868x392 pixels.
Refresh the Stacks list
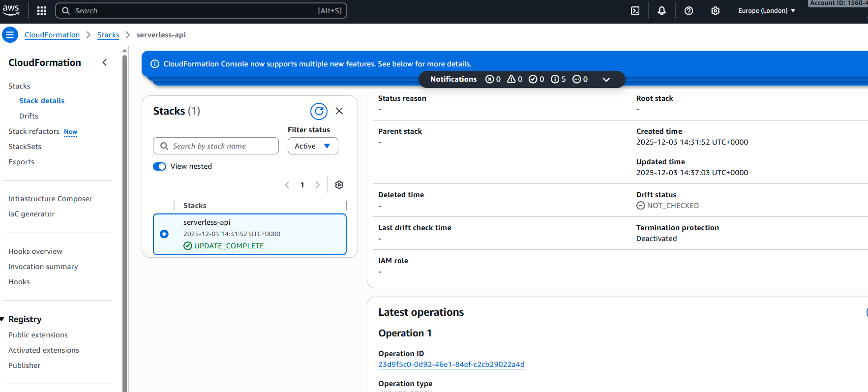319,111
